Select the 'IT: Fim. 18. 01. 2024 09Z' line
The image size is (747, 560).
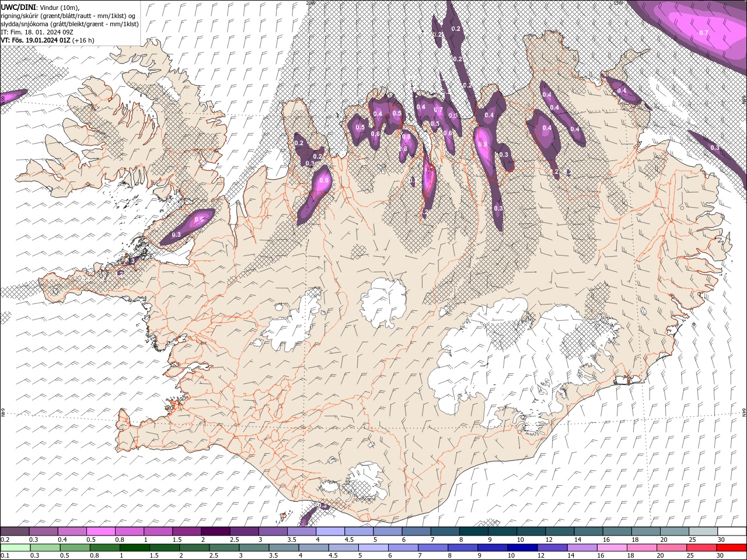[x=37, y=32]
